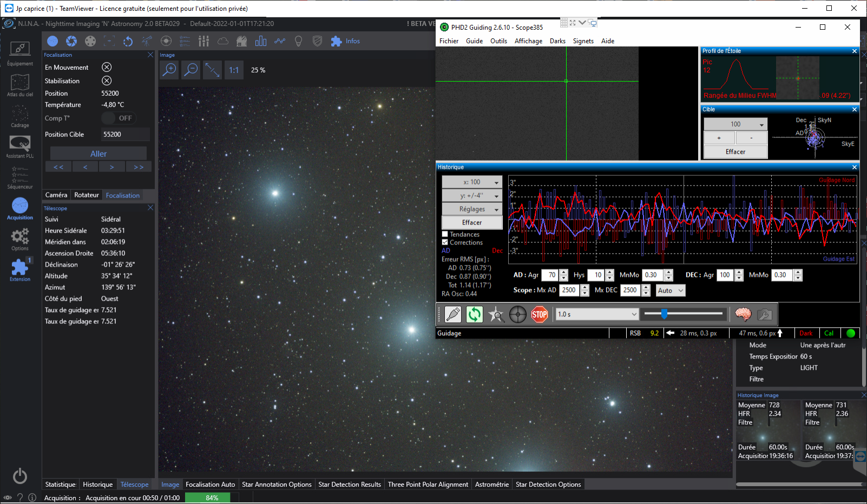Open the 1.0 s exposure dropdown
Image resolution: width=867 pixels, height=504 pixels.
click(x=597, y=314)
